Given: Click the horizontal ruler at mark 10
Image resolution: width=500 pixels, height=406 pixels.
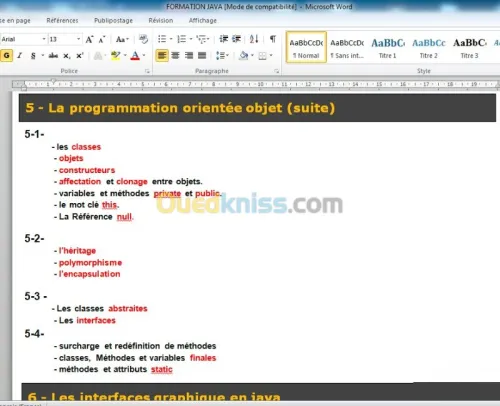Looking at the screenshot, I should 261,84.
